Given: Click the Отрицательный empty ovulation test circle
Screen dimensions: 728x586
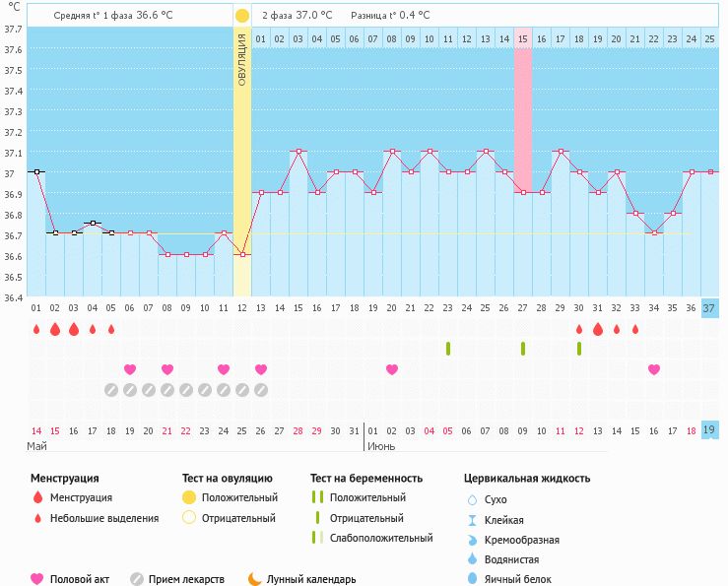Looking at the screenshot, I should [188, 518].
